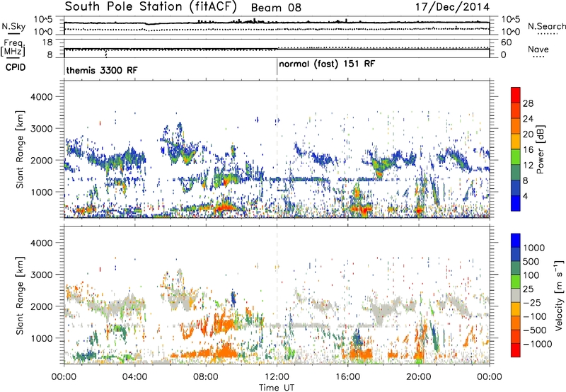Click the '18' tick on the frequency axis
The height and width of the screenshot is (392, 566).
tap(47, 42)
